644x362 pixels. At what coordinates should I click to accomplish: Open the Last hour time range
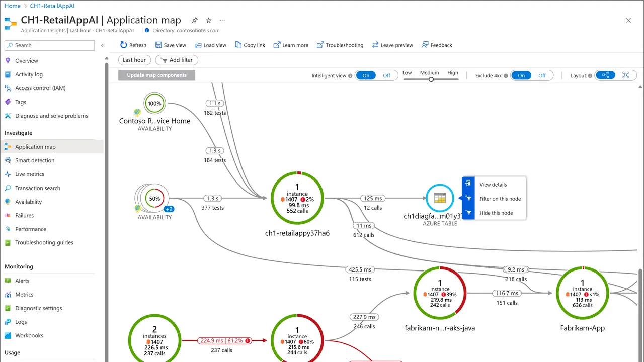pyautogui.click(x=134, y=60)
